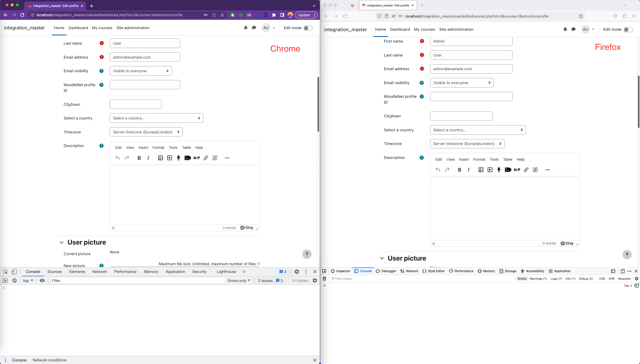Open AU user menu in Chrome header
Viewport: 640px width, 364px height.
(269, 28)
